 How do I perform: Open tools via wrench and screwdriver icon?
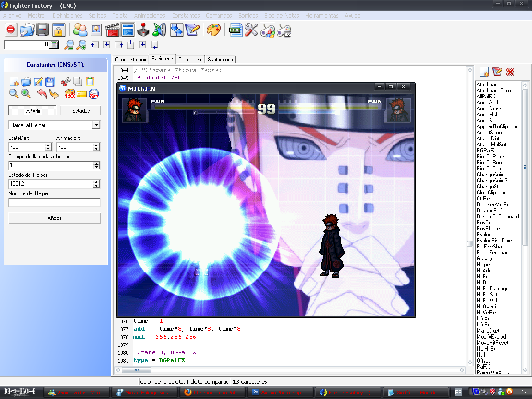251,30
